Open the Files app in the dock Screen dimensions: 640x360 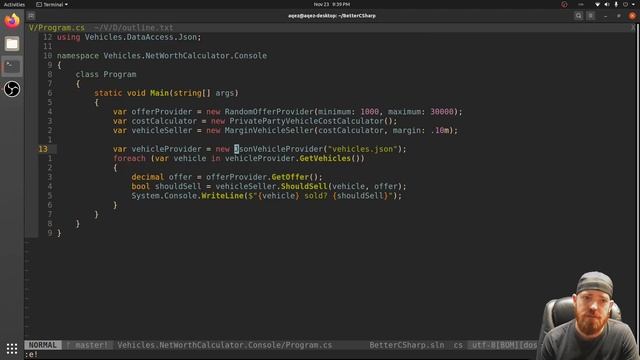(12, 44)
